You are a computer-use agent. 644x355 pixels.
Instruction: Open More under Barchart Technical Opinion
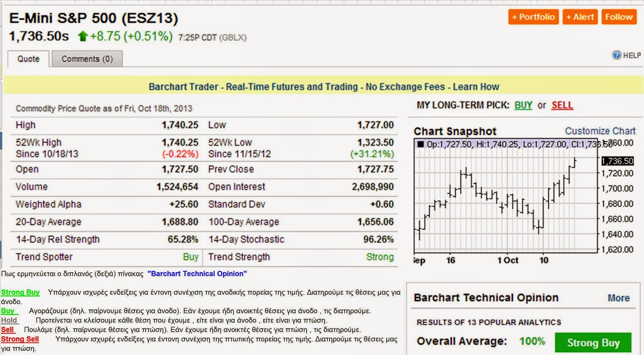click(619, 298)
